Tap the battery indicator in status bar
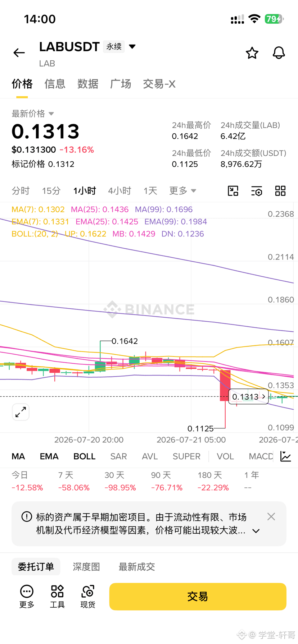 (x=274, y=19)
